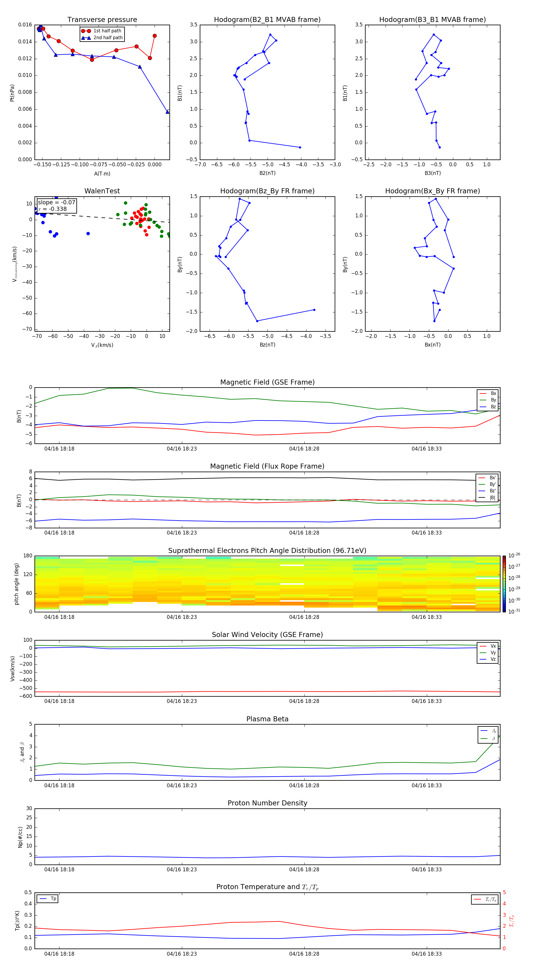The width and height of the screenshot is (535, 980).
Task: Click the Hodogram(B2_B1 MVAB frame) title
Action: [267, 20]
